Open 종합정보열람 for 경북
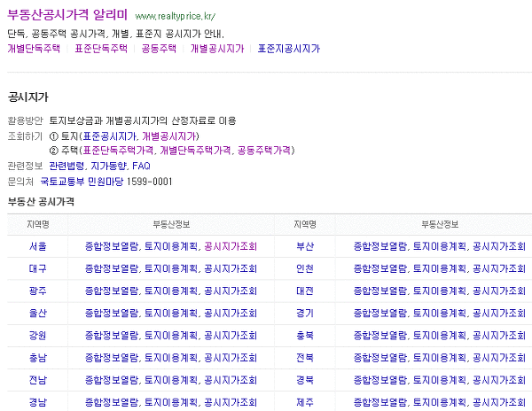Image resolution: width=532 pixels, height=411 pixels. (x=380, y=380)
